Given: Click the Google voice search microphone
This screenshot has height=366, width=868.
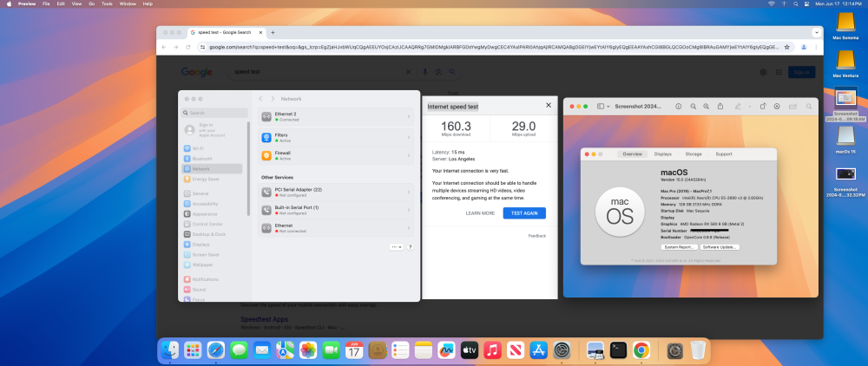Looking at the screenshot, I should pos(425,72).
